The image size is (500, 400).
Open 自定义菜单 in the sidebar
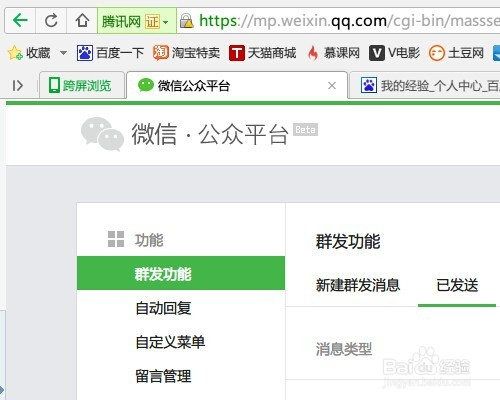(x=170, y=342)
